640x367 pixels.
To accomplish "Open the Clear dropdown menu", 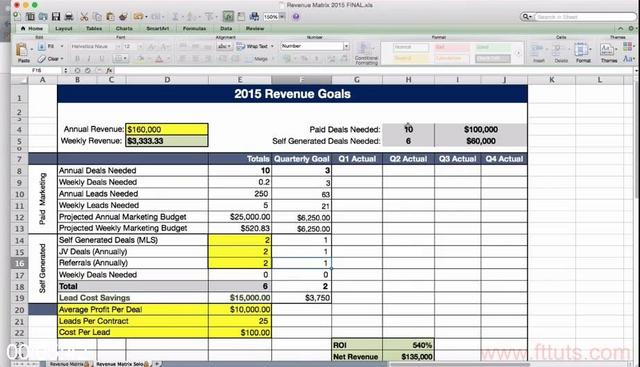I will pos(51,59).
